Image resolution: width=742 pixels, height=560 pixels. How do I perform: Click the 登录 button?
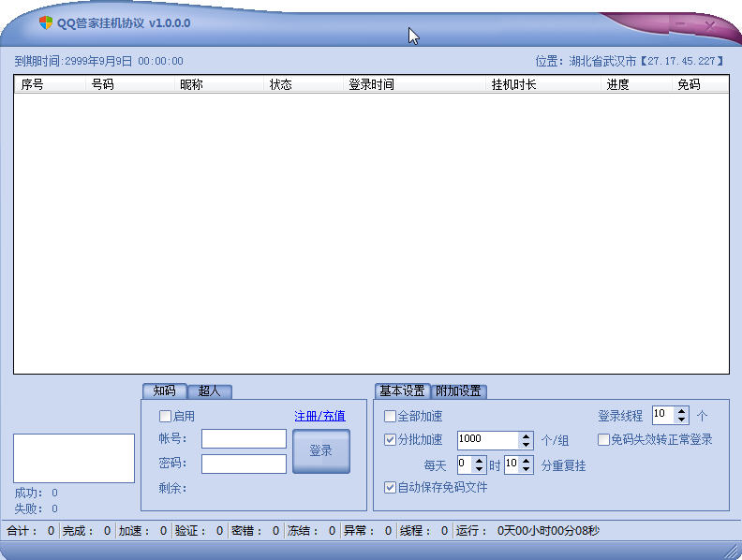tap(320, 451)
